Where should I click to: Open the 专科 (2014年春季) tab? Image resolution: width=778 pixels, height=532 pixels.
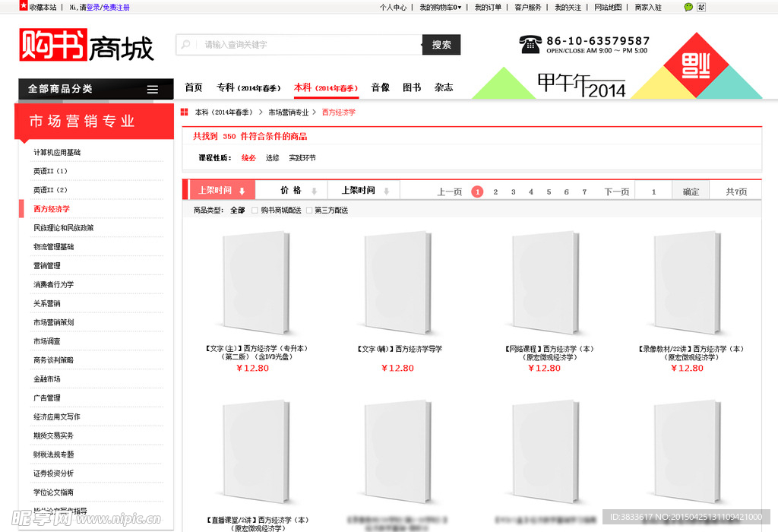[x=248, y=87]
